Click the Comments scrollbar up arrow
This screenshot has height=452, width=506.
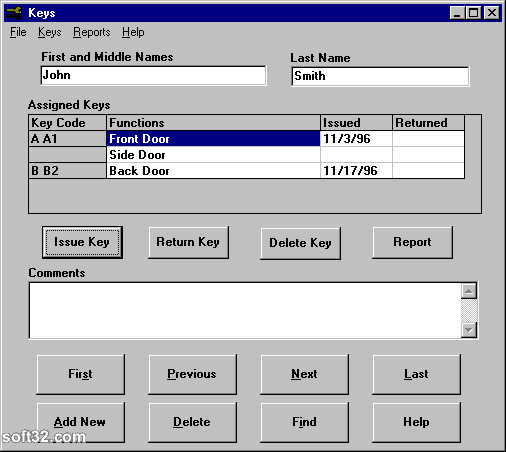coord(469,291)
